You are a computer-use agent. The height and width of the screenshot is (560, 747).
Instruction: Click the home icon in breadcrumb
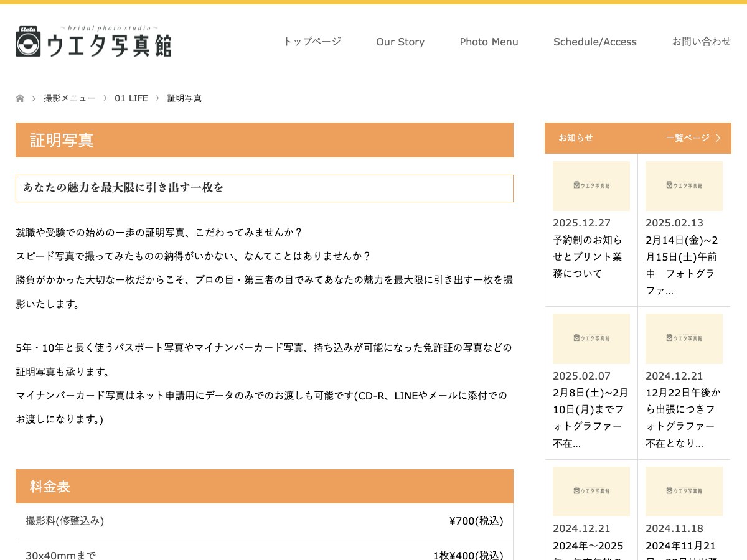(x=20, y=98)
